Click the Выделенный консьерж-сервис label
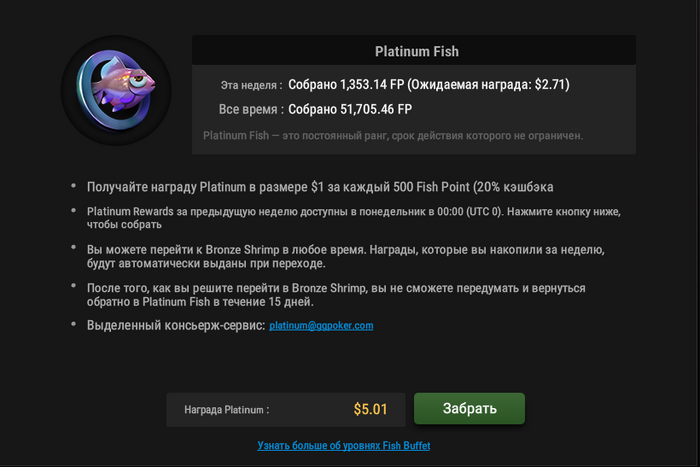This screenshot has height=467, width=700. point(176,325)
